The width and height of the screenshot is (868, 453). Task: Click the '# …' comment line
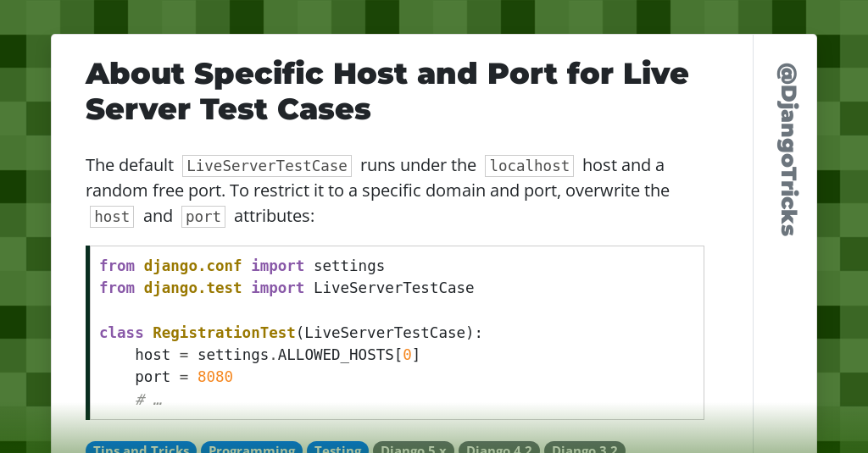[x=148, y=399]
